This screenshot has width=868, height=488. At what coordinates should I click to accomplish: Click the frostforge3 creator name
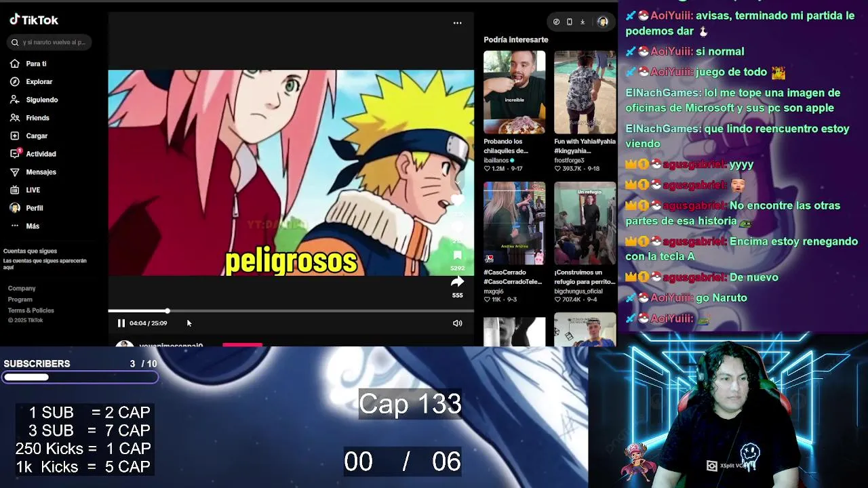click(x=569, y=161)
